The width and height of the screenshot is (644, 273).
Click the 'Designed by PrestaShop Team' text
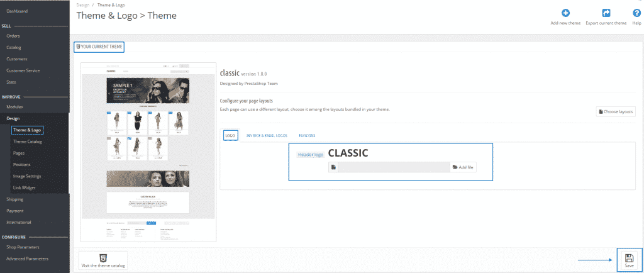[249, 84]
